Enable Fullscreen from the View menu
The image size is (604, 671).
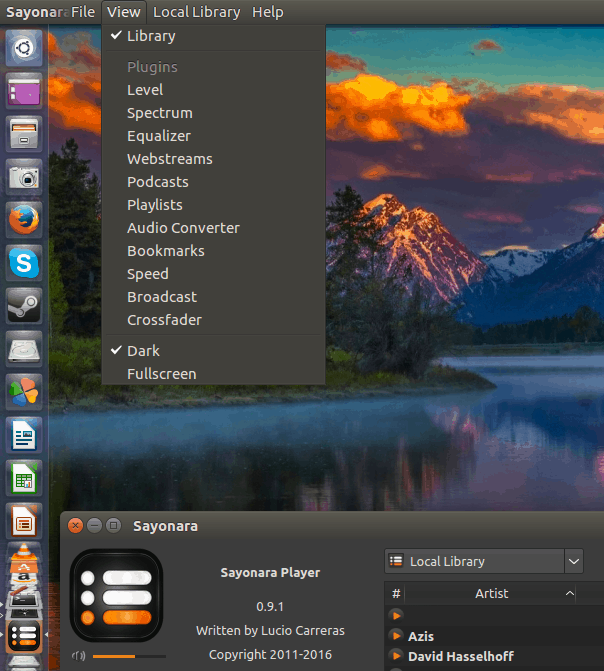click(x=214, y=374)
